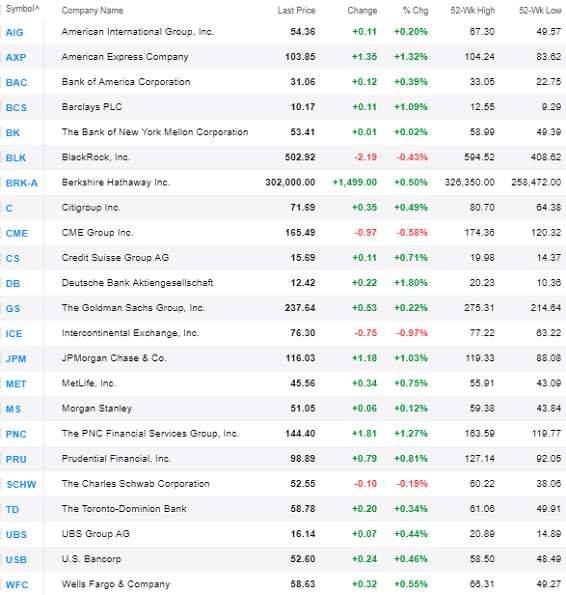Open the MS ticker link
The image size is (566, 595).
click(x=13, y=409)
